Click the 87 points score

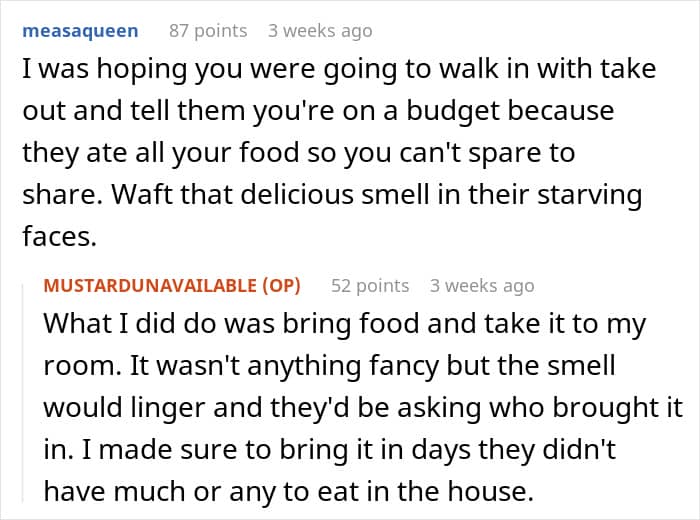pos(208,31)
